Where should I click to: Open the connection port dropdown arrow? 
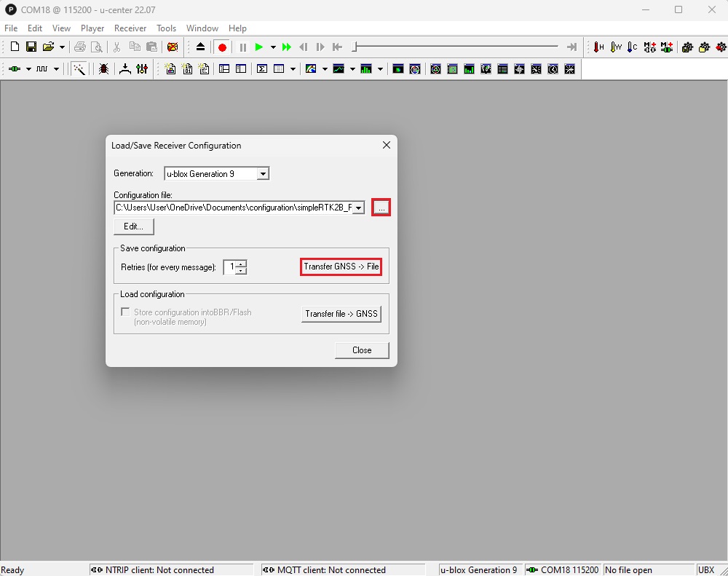[x=28, y=69]
